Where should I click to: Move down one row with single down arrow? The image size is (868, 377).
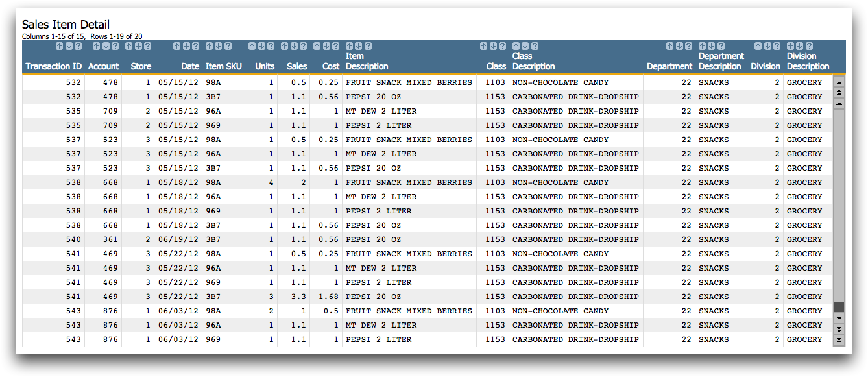839,318
